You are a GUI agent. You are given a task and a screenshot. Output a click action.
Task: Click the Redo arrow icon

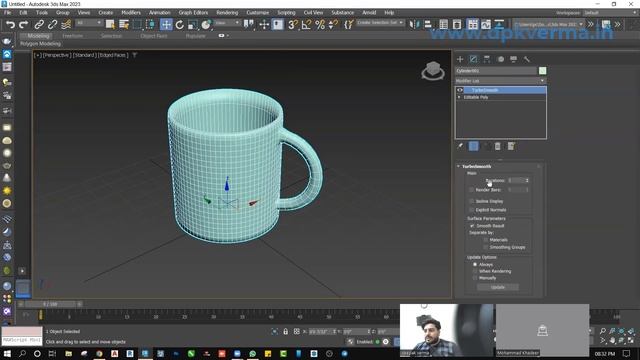pyautogui.click(x=24, y=25)
